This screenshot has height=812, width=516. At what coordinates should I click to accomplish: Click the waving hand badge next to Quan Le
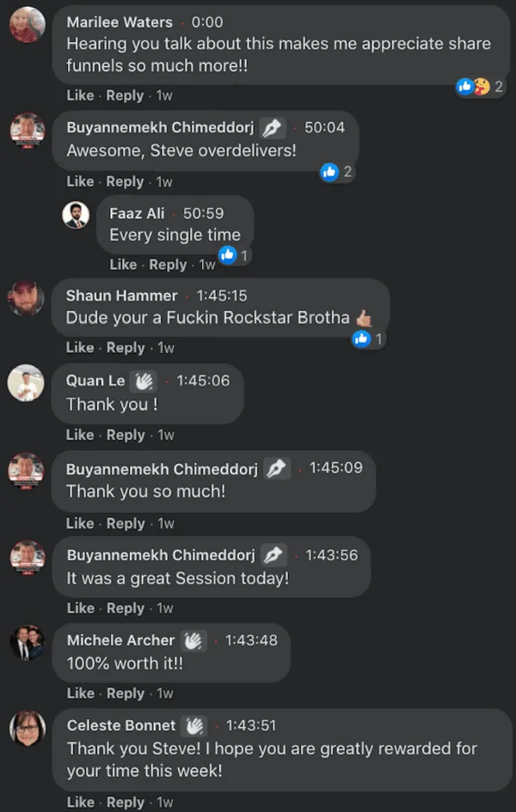click(143, 382)
